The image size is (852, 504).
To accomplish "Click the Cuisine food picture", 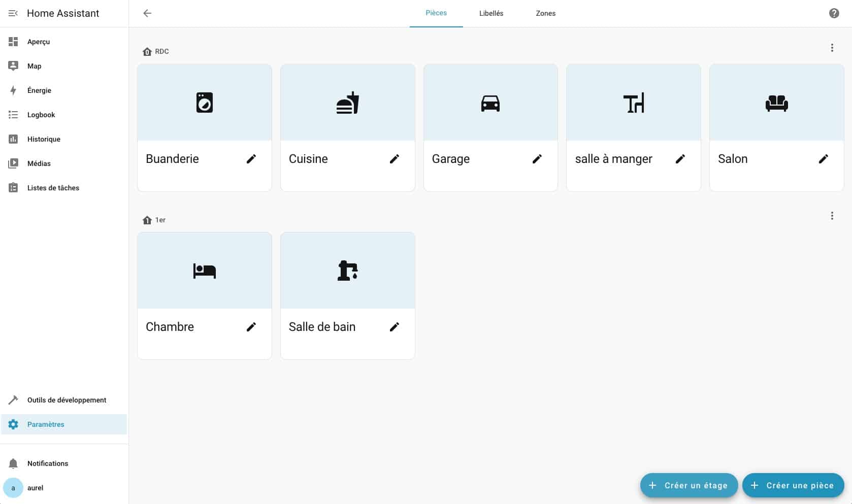I will tap(348, 103).
